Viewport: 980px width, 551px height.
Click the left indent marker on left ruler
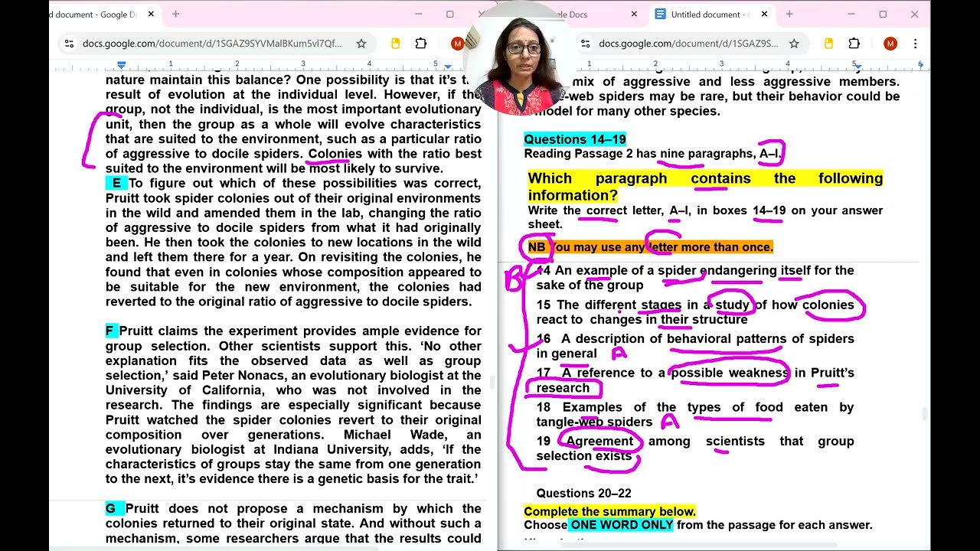coord(121,66)
